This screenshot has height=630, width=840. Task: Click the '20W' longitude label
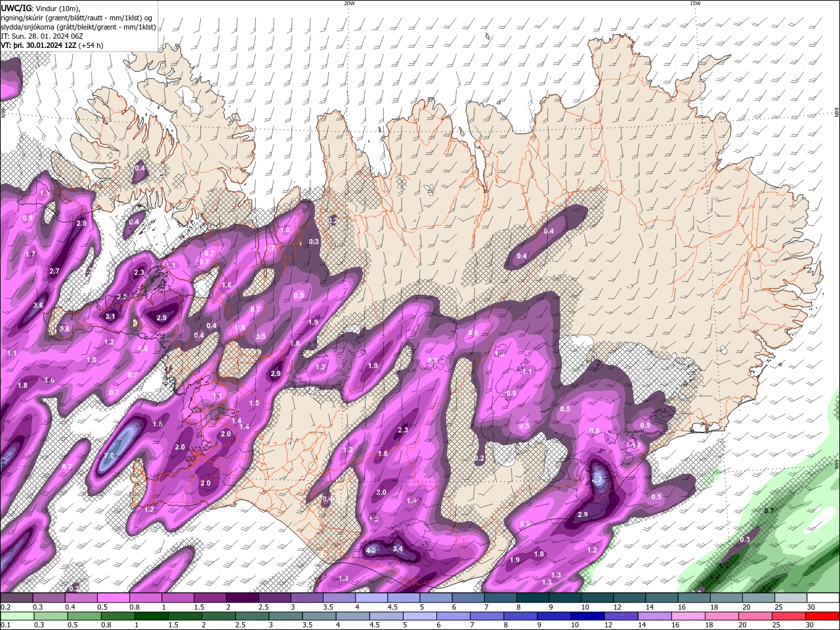(x=349, y=3)
